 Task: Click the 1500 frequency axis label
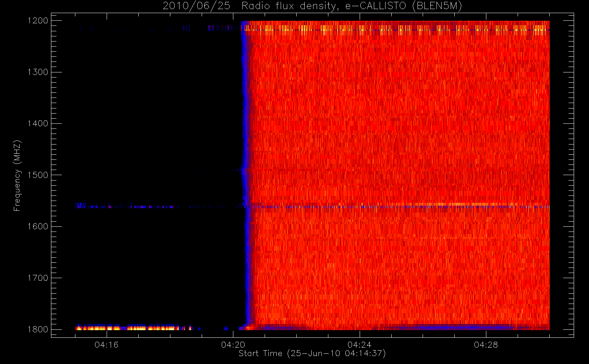tap(38, 175)
